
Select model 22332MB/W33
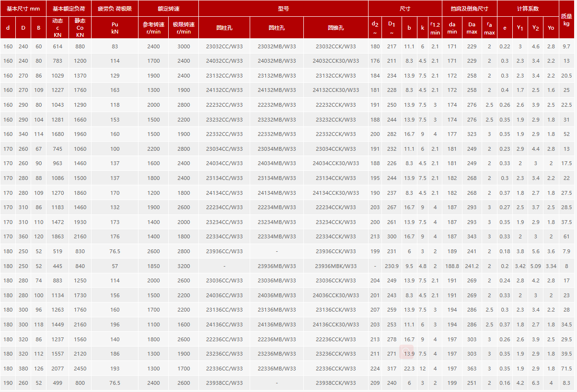click(277, 134)
